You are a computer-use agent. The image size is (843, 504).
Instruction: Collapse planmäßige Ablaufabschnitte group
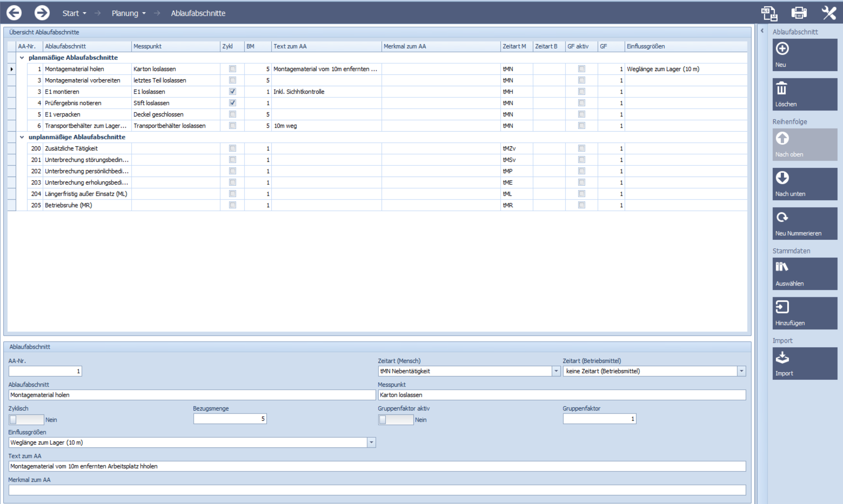[x=22, y=58]
